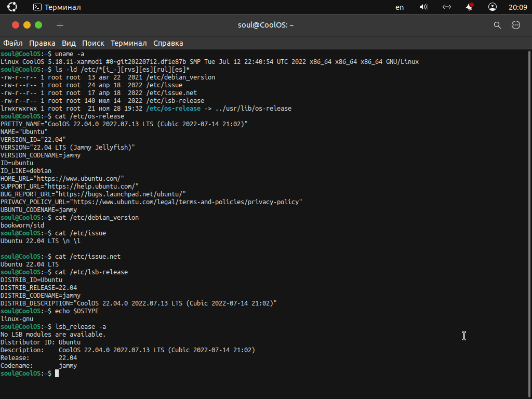
Task: Add a new terminal tab with plus
Action: (x=60, y=25)
